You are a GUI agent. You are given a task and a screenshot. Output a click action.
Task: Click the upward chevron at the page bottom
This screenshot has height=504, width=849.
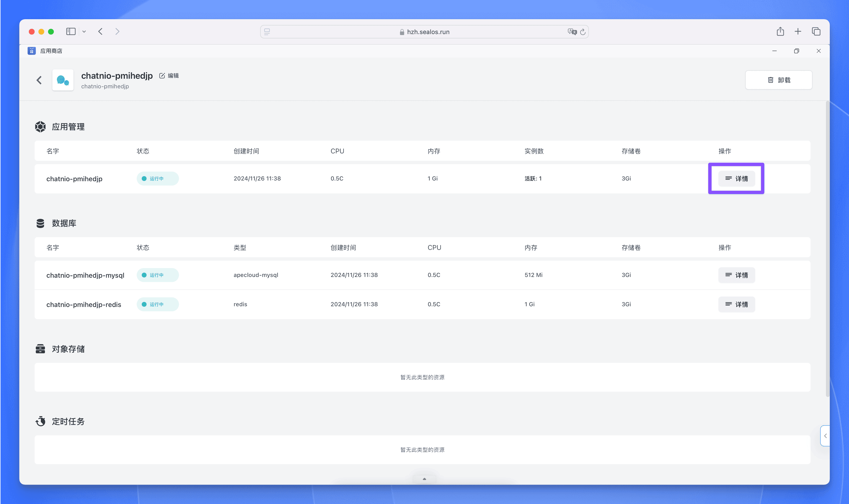tap(424, 479)
